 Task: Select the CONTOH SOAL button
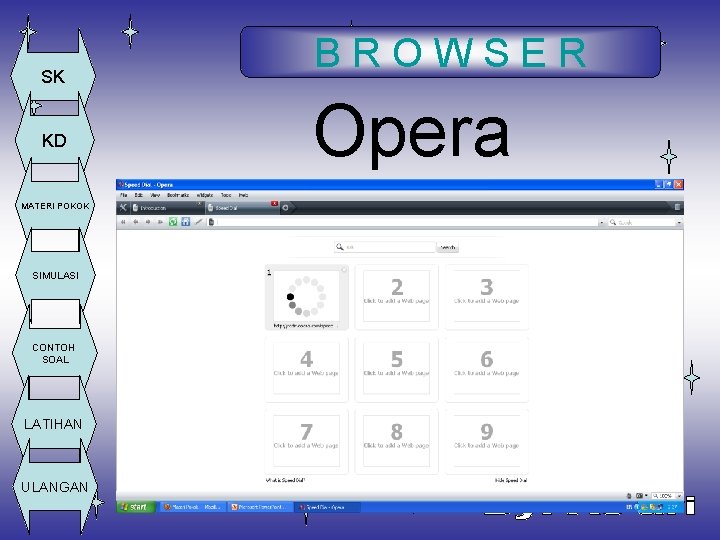tap(54, 353)
